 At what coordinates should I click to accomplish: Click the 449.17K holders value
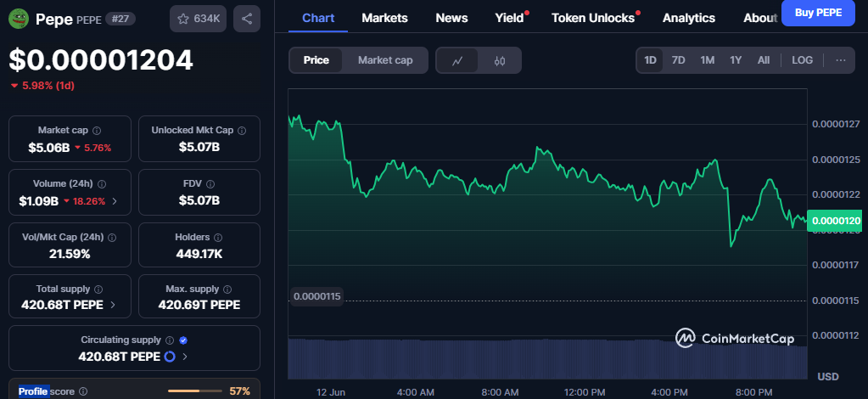pos(199,255)
